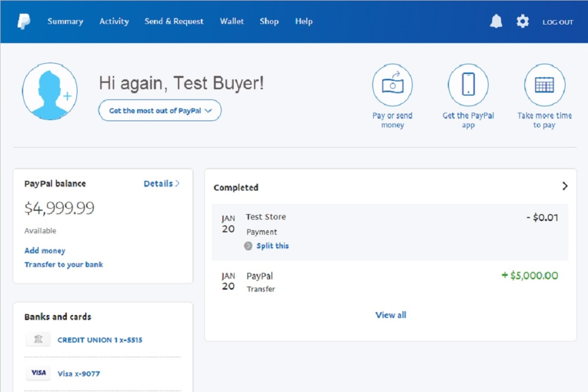
Task: Open balance Details chevron link
Action: click(161, 184)
